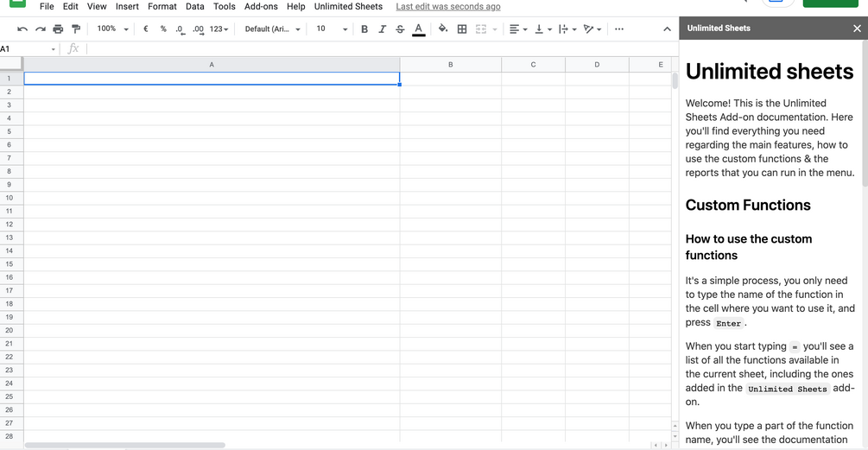Open the Unlimited Sheets menu
Viewport: 868px width, 450px height.
348,7
